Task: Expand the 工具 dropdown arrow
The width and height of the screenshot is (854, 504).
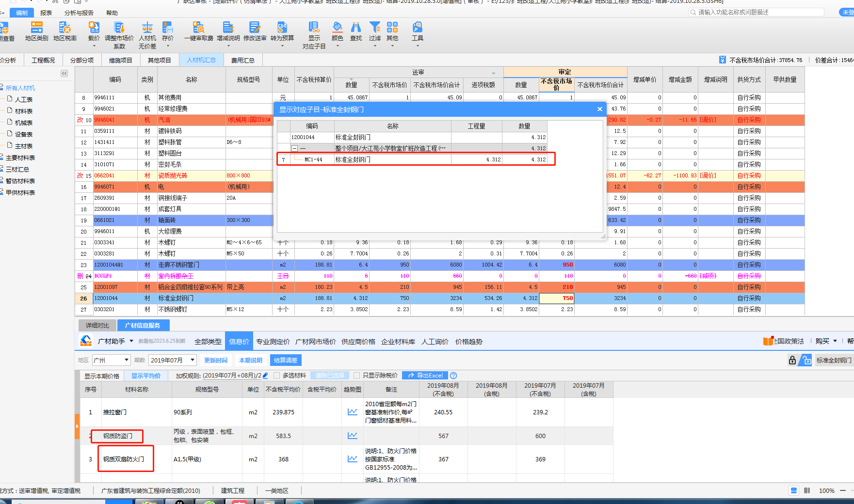Action: tap(418, 46)
